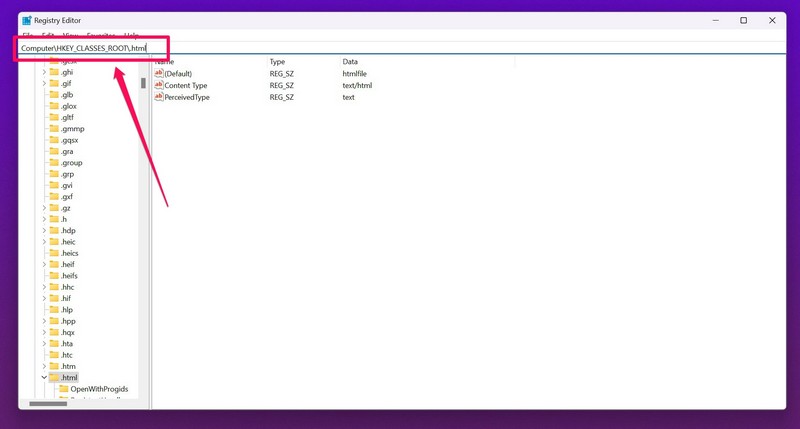Select the Content Type value icon

pos(158,85)
